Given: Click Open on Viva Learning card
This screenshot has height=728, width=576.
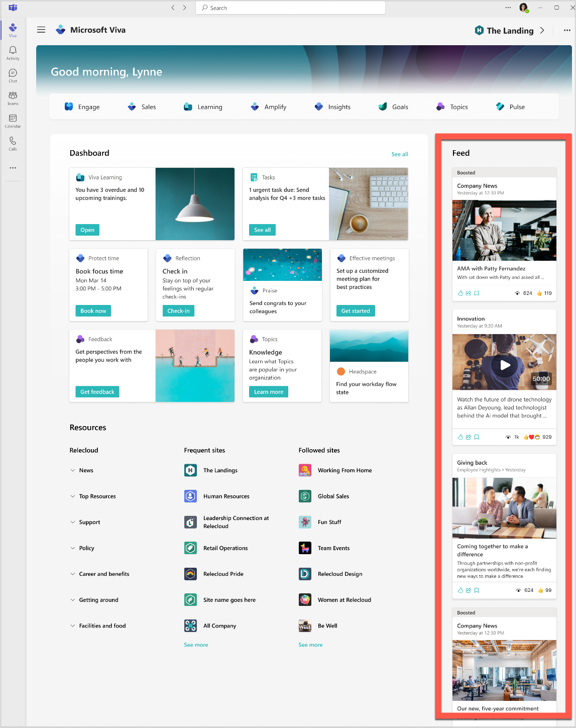Looking at the screenshot, I should point(87,230).
